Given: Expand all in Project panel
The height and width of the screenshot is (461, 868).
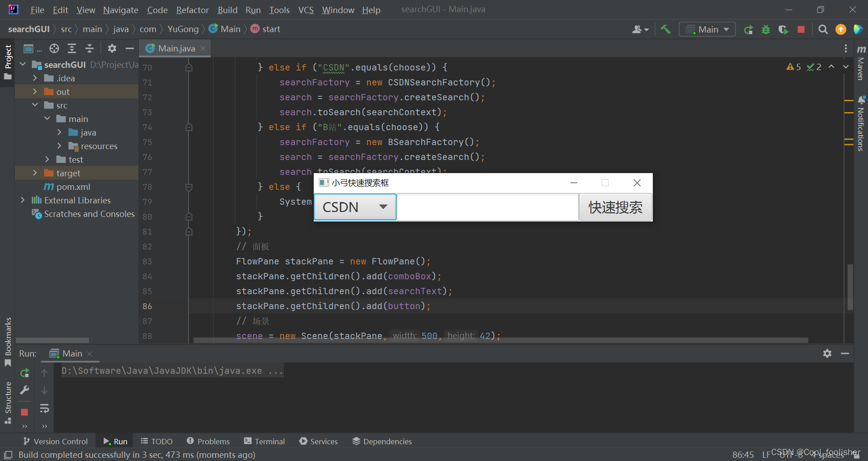Looking at the screenshot, I should (x=72, y=48).
